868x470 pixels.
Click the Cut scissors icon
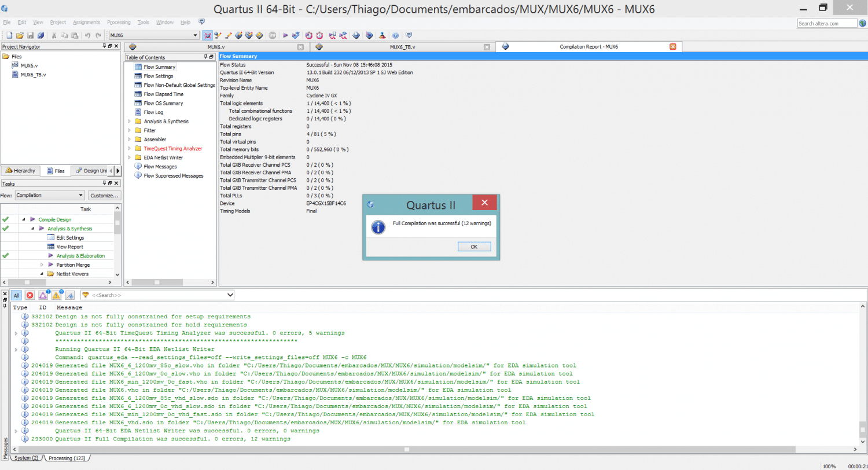54,35
